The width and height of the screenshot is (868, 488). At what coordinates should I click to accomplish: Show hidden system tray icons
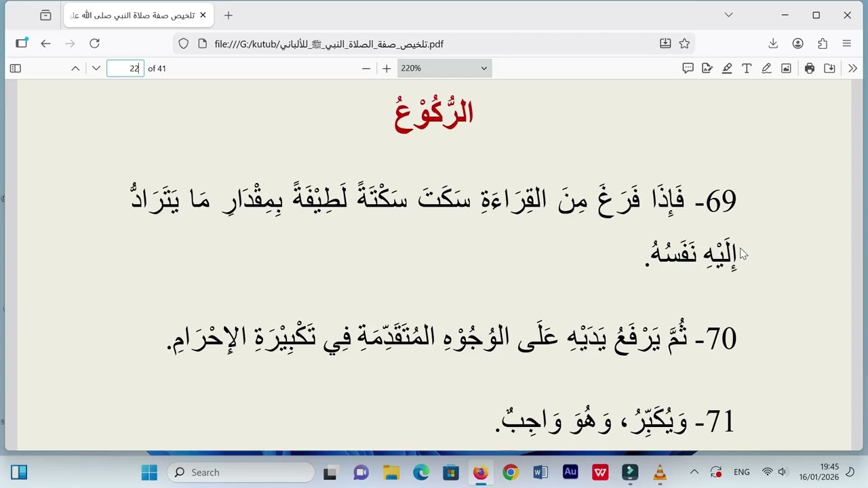(x=694, y=472)
